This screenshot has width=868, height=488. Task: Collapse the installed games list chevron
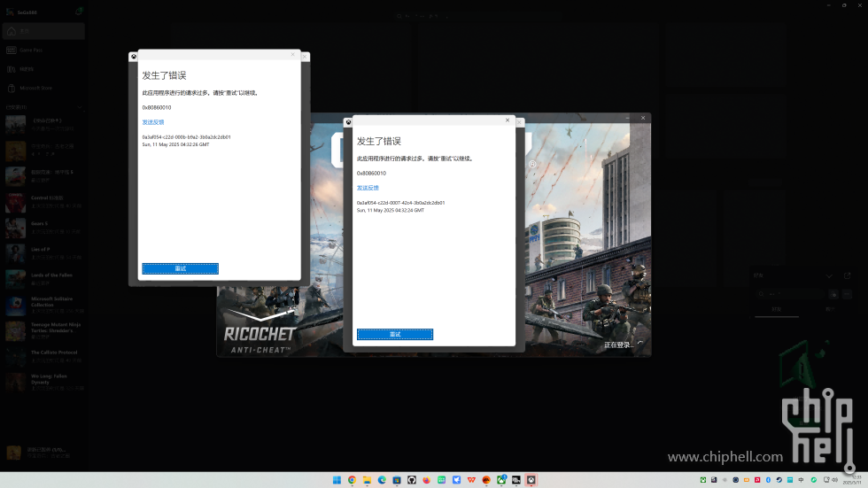(x=80, y=107)
